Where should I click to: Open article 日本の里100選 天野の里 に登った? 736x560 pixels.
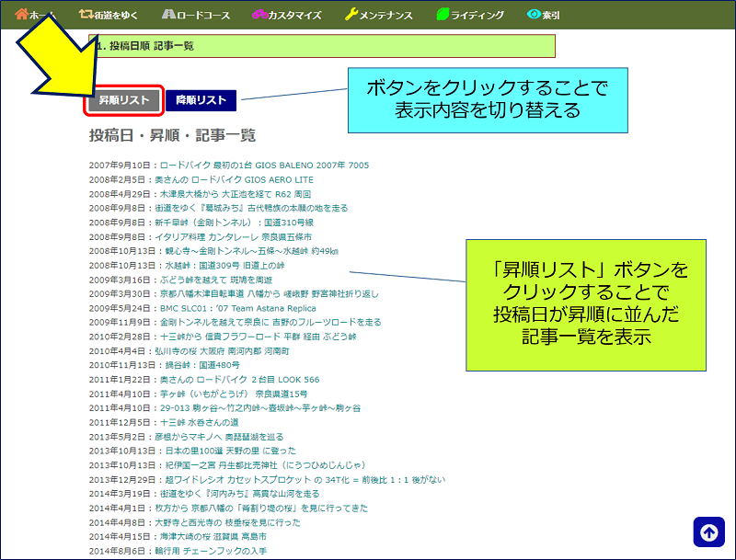click(x=231, y=451)
